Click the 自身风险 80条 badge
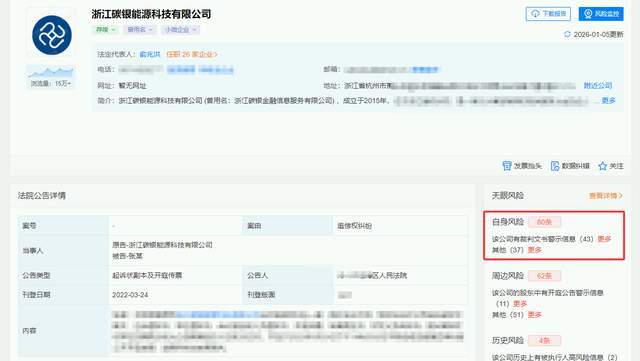Screen dimensions: 640x361 544,222
